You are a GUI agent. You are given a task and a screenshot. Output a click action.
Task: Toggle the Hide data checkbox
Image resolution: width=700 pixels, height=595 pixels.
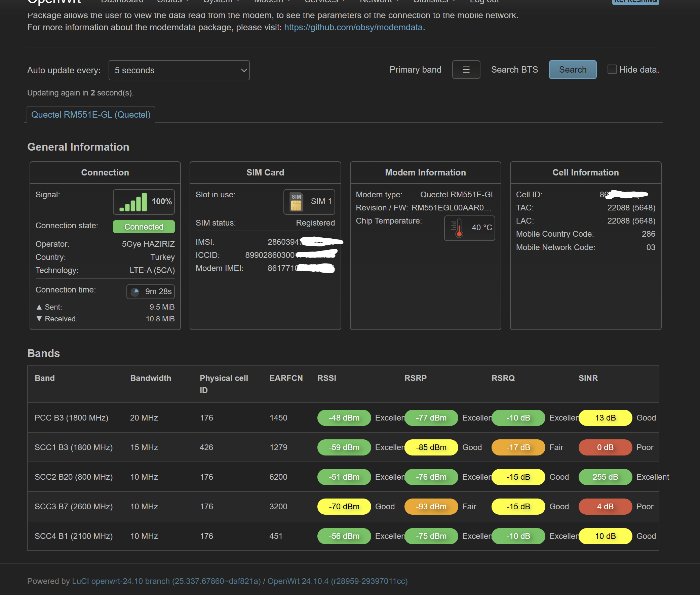pyautogui.click(x=612, y=70)
